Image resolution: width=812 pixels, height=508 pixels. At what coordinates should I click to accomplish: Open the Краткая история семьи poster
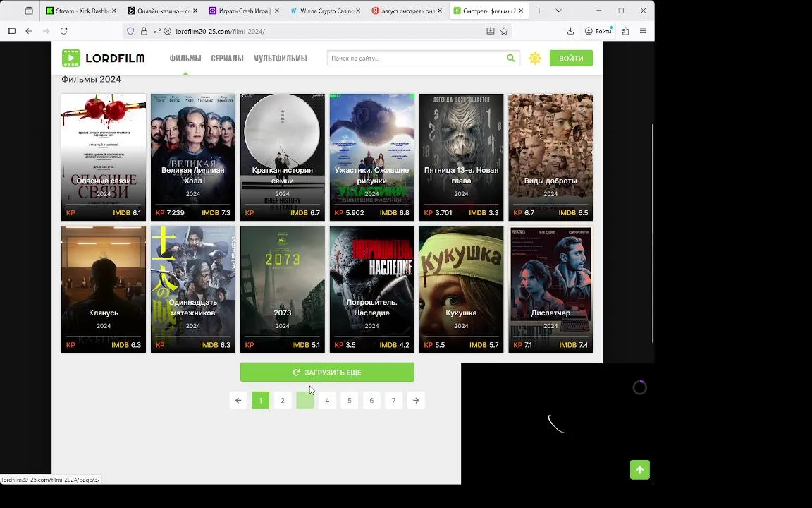[282, 157]
